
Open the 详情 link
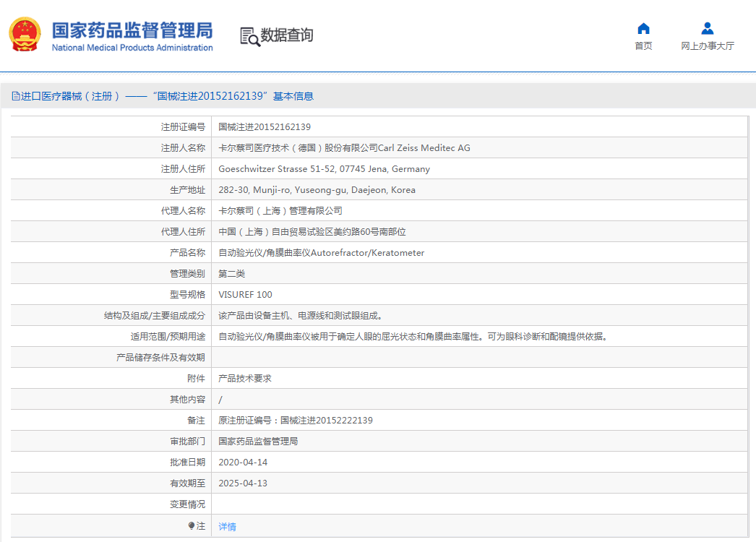click(227, 527)
